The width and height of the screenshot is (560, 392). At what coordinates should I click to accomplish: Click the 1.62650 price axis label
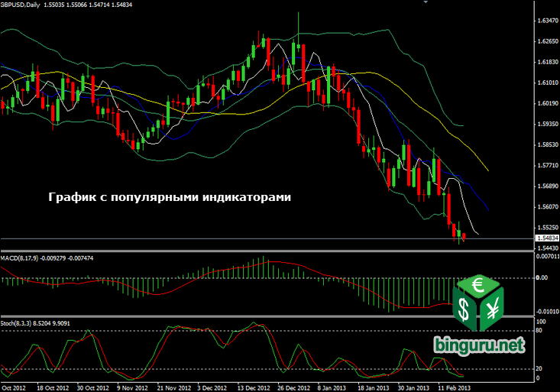pyautogui.click(x=548, y=41)
